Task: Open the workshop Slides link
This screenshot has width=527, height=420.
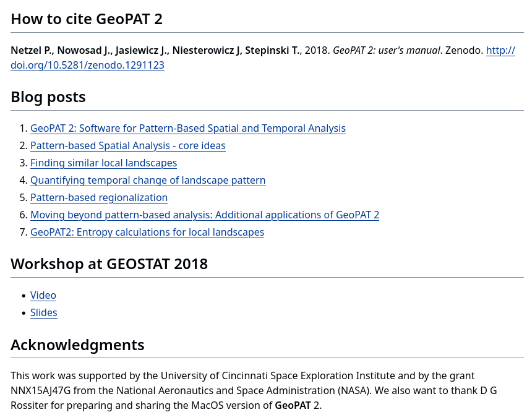Action: pyautogui.click(x=44, y=312)
